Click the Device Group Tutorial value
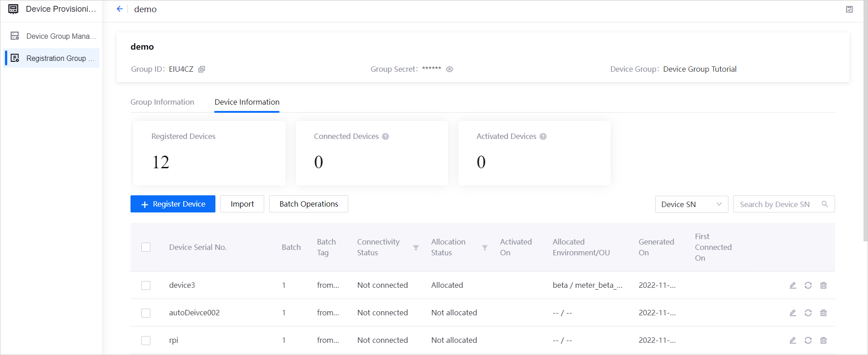The height and width of the screenshot is (355, 868). pos(700,69)
